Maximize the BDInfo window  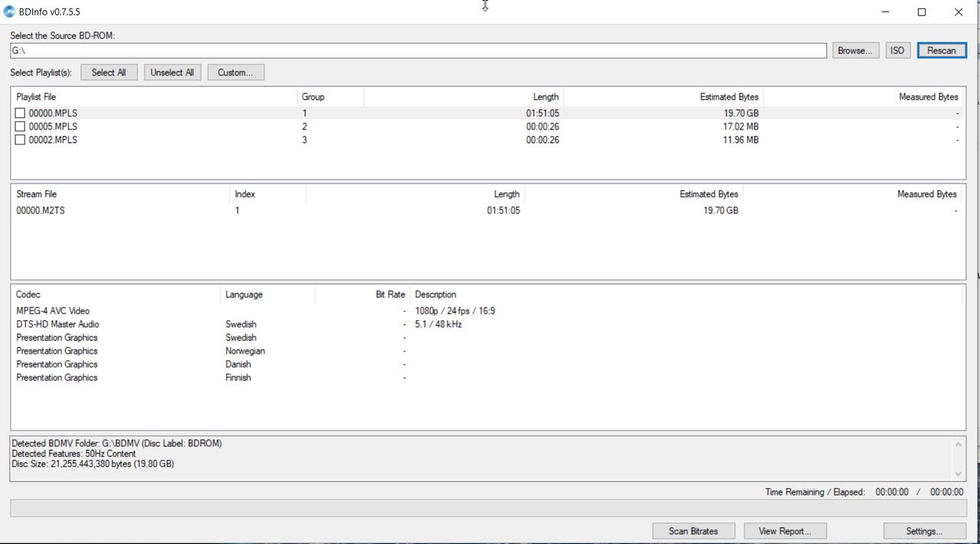[922, 11]
